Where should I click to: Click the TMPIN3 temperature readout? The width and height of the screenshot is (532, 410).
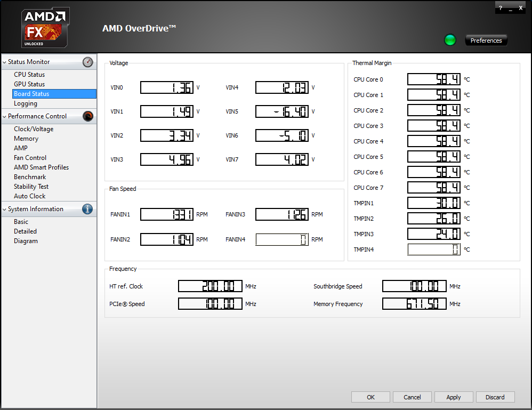tap(434, 234)
